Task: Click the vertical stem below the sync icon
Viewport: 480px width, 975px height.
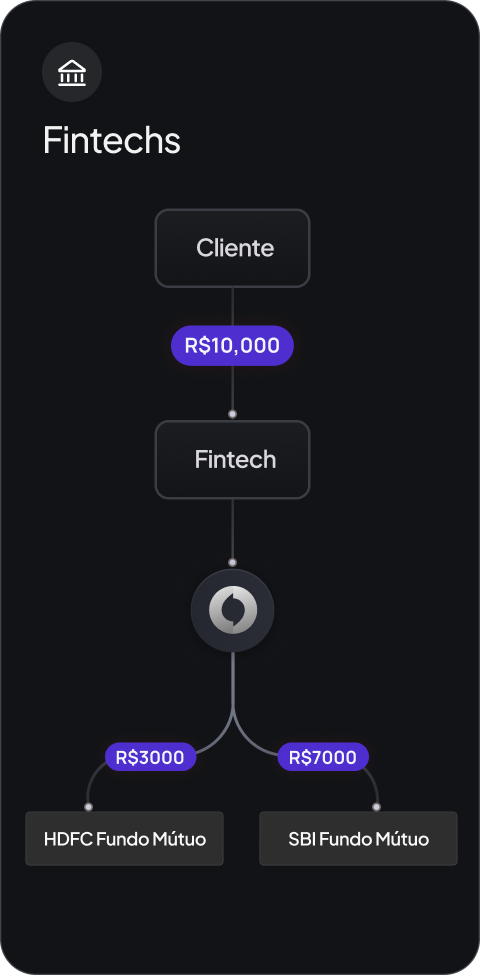Action: (232, 681)
